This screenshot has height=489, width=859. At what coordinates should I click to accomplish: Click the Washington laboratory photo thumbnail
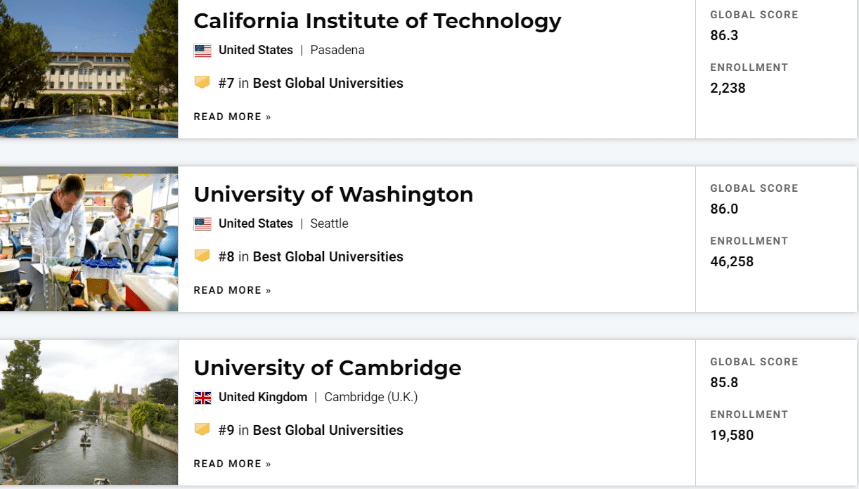[89, 239]
